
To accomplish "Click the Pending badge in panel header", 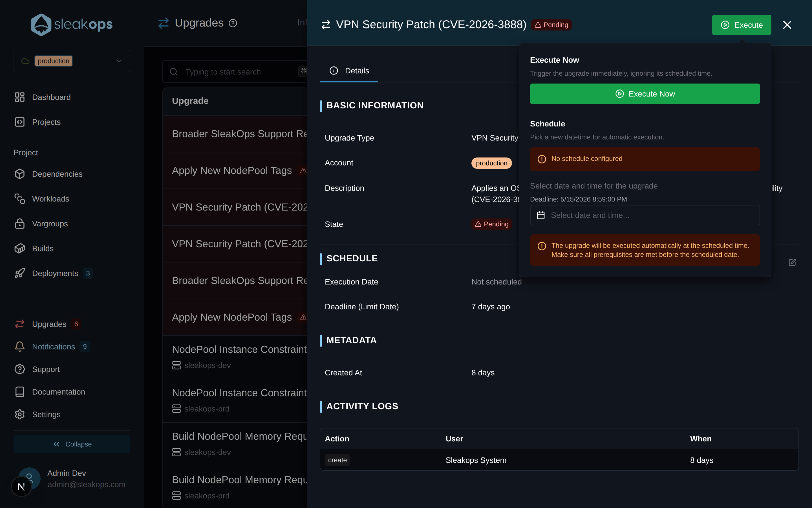I will coord(551,25).
